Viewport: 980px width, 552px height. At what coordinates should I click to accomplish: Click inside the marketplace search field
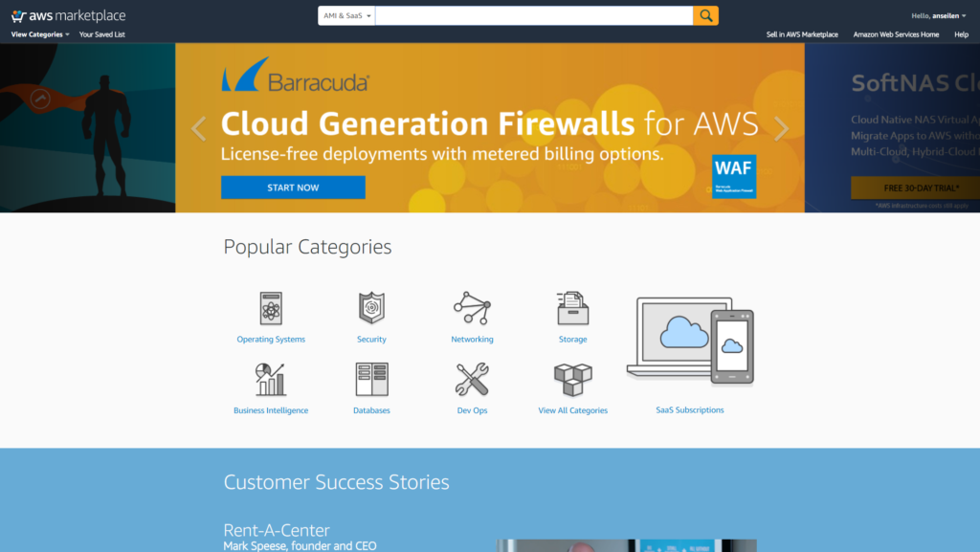click(534, 15)
